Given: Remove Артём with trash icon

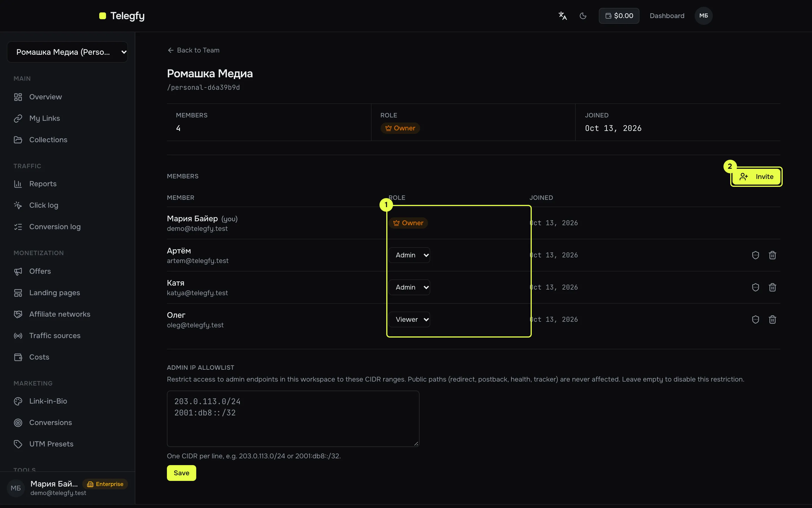Looking at the screenshot, I should click(773, 255).
